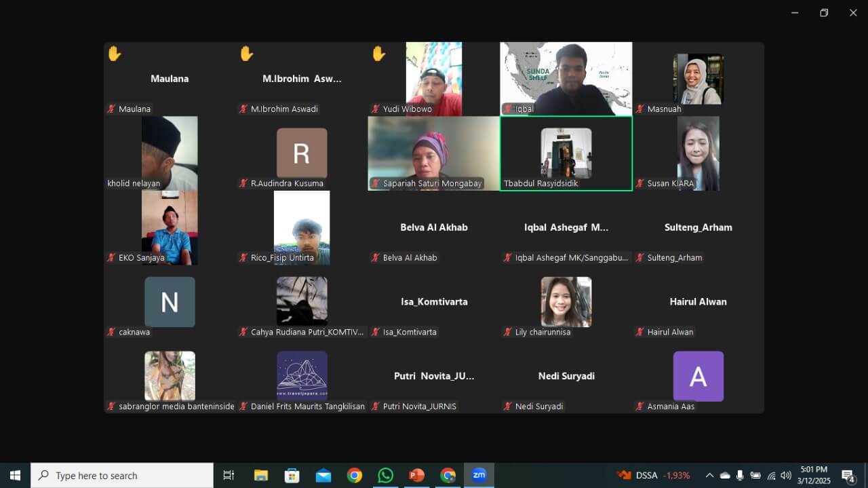The width and height of the screenshot is (868, 488).
Task: Select Saparah Saturi Mongabay's video tile
Action: click(433, 153)
